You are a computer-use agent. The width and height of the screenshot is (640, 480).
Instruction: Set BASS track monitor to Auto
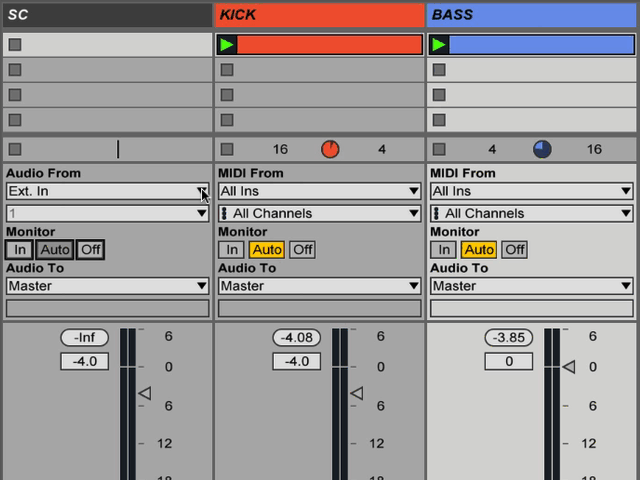(479, 249)
